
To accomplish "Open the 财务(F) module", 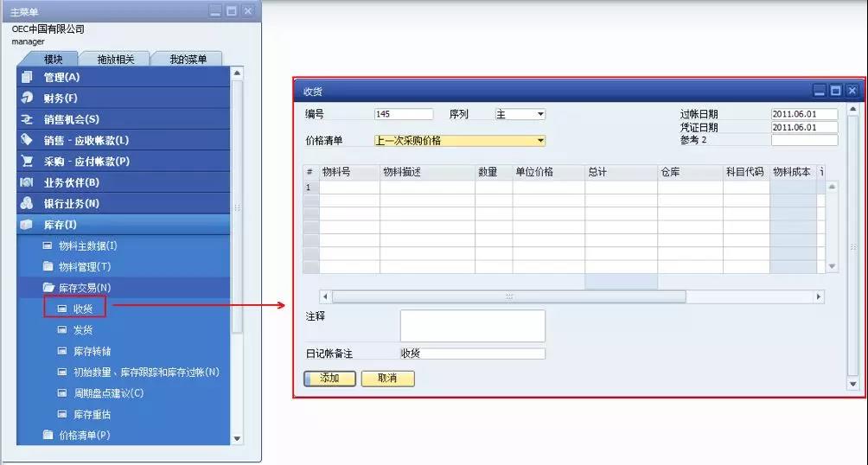I will point(124,99).
